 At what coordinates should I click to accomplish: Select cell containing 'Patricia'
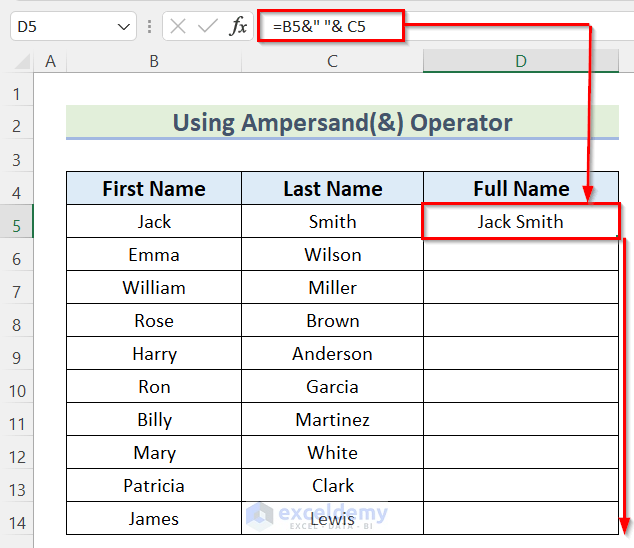(154, 486)
